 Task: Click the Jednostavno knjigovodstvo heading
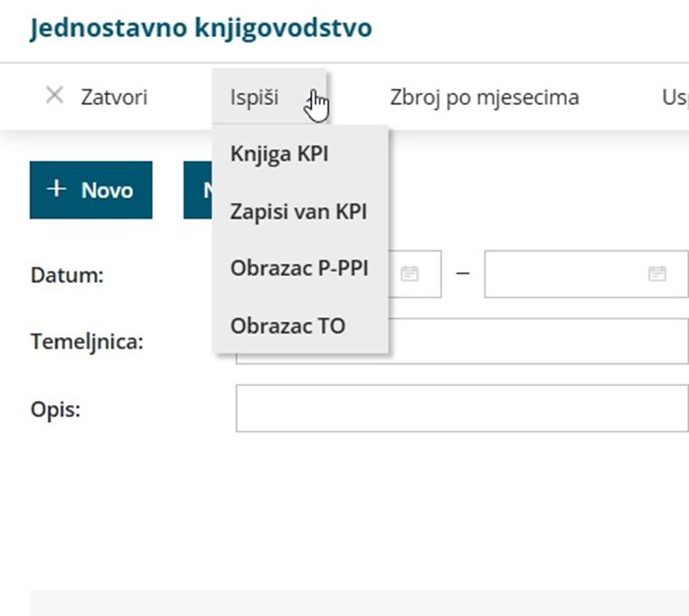(201, 28)
